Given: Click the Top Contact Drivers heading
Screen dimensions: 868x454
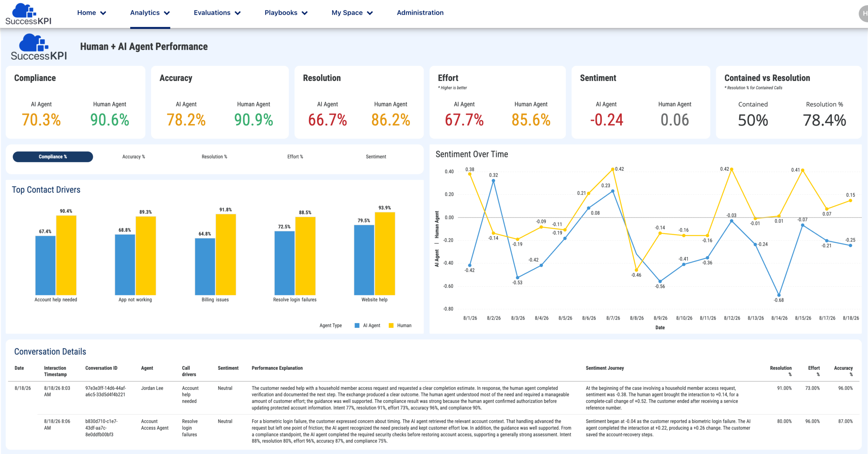Looking at the screenshot, I should [46, 190].
